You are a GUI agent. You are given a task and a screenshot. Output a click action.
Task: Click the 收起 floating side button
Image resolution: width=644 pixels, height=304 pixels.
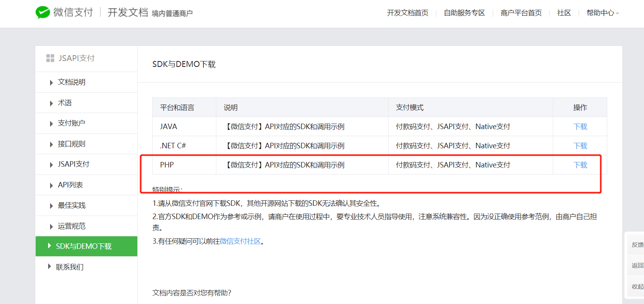pyautogui.click(x=637, y=287)
